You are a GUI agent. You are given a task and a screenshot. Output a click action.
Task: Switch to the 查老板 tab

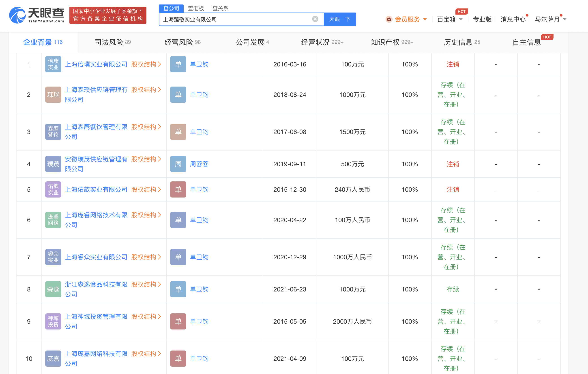pos(196,8)
